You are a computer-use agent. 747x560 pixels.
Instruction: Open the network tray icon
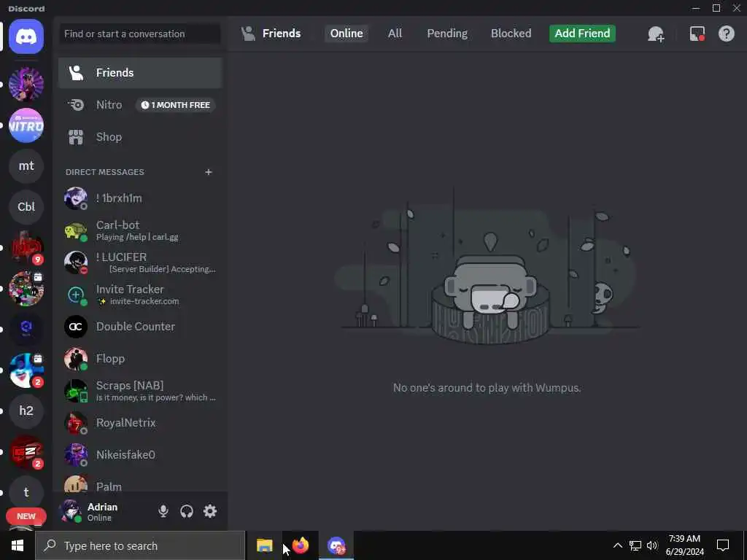[x=635, y=545]
